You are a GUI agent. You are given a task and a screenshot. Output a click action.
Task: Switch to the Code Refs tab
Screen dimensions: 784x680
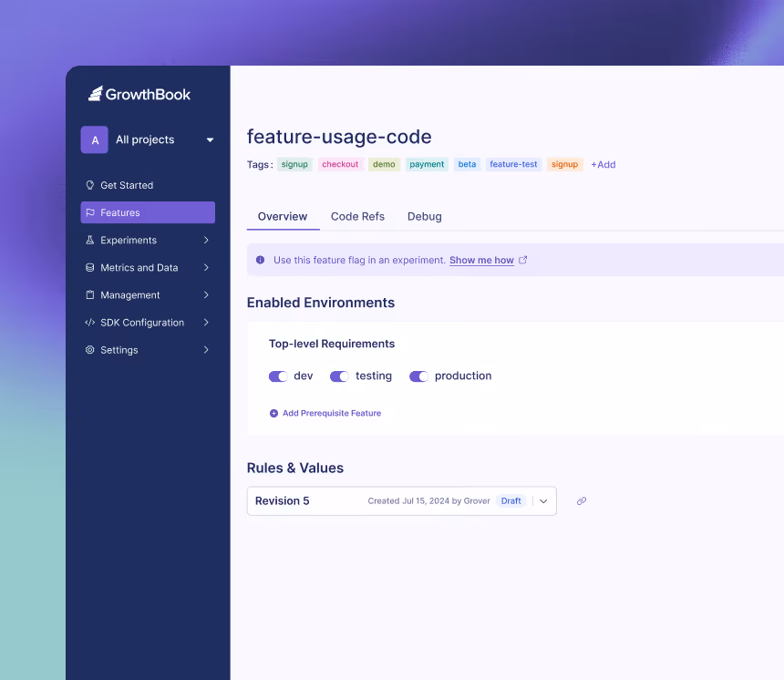[357, 217]
